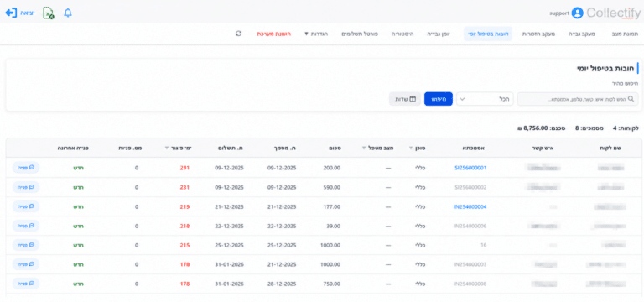Viewport: 644px width, 302px height.
Task: Click the ת. מסמך column header
Action: pos(286,148)
